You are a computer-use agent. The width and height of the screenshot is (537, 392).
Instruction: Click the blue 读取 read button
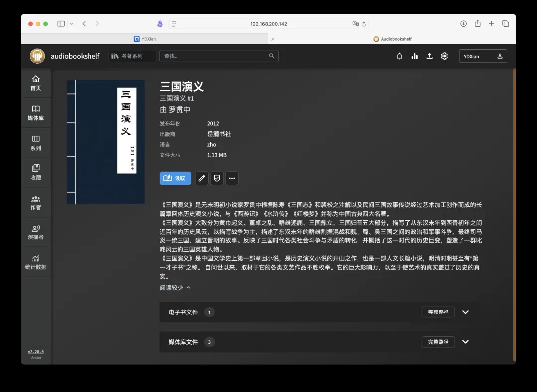pos(175,178)
